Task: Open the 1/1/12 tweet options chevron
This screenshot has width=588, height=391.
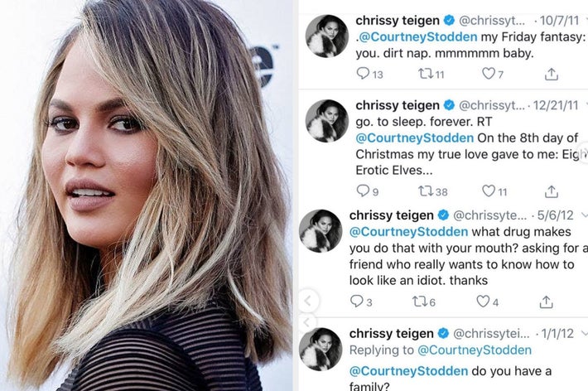Action: coord(584,333)
